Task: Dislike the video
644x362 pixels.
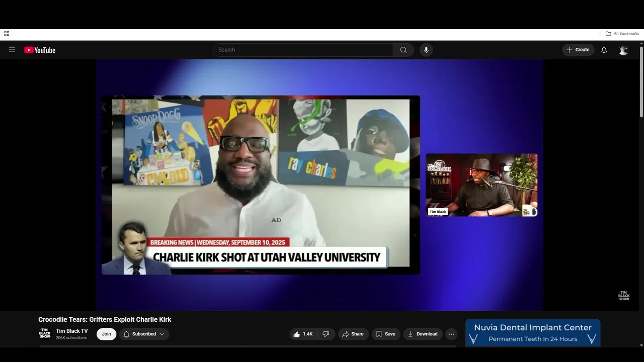Action: 326,334
